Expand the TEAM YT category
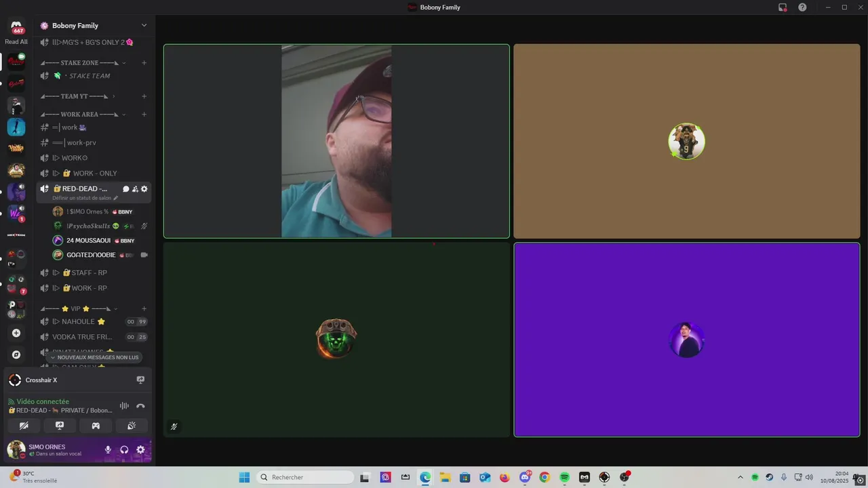The image size is (868, 488). (77, 96)
